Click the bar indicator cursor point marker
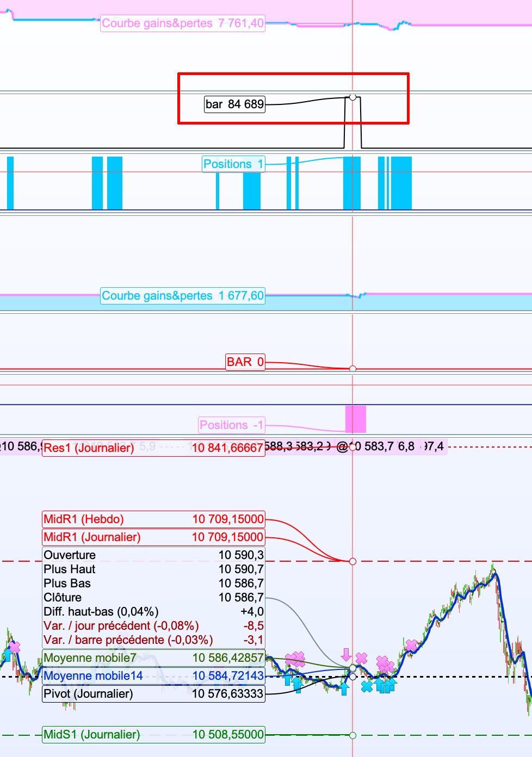 (x=352, y=97)
